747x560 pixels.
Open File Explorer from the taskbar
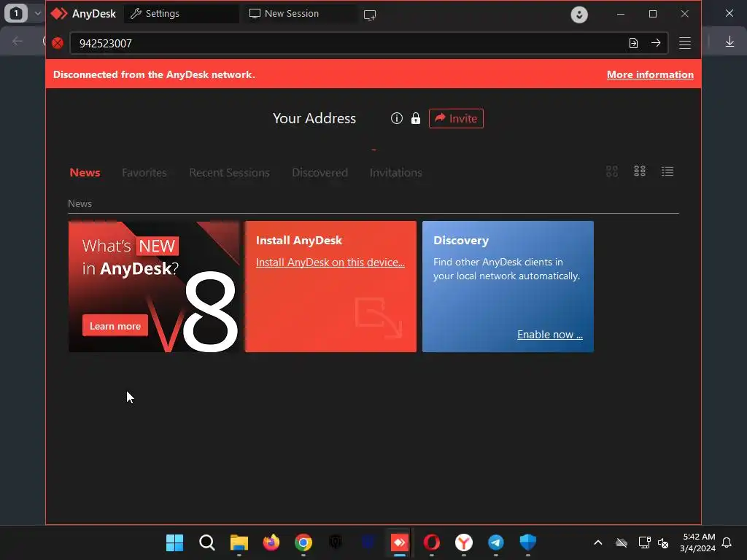[239, 542]
